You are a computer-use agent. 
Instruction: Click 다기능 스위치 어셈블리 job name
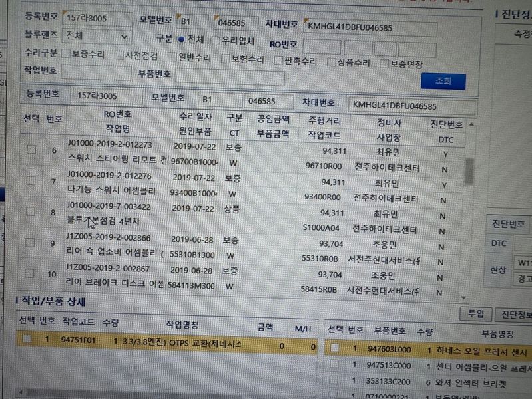click(x=111, y=190)
